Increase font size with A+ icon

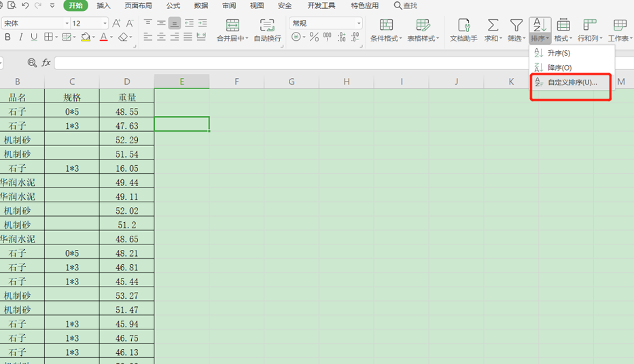(x=116, y=23)
